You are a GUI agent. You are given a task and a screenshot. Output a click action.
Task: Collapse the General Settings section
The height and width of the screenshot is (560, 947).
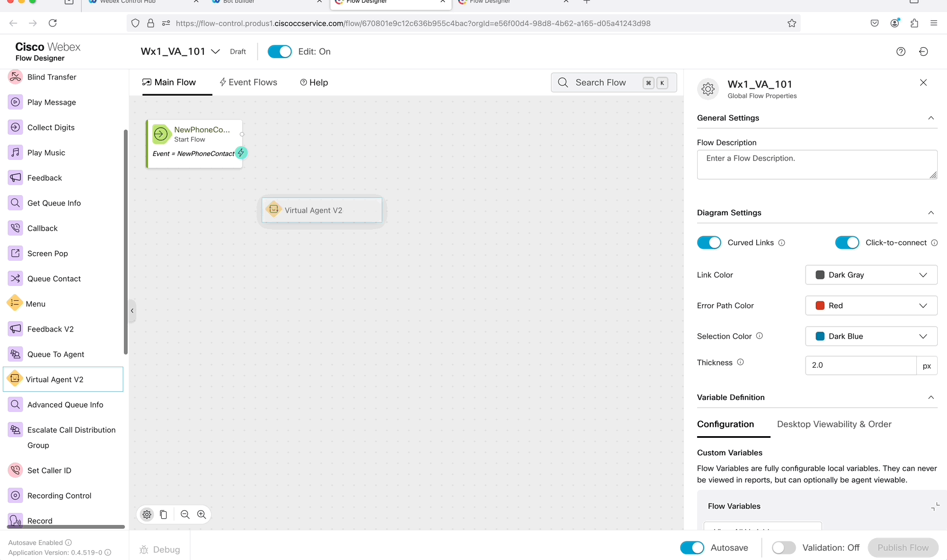931,118
